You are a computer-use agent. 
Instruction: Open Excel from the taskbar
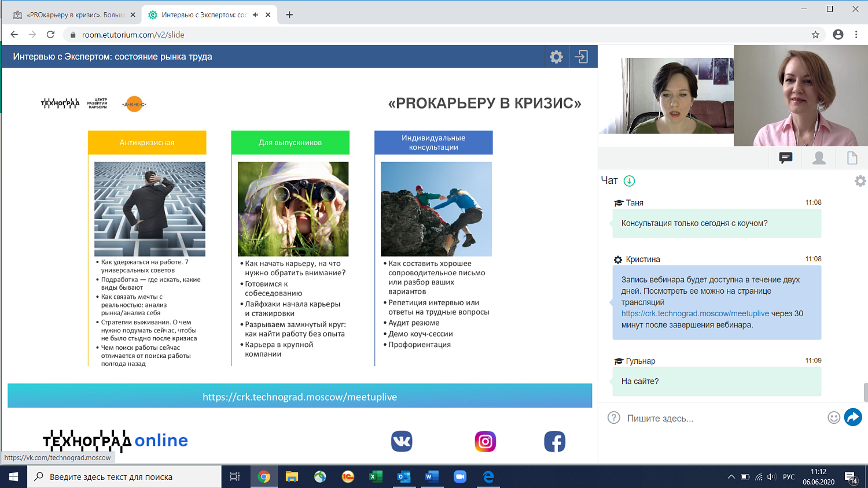(x=376, y=476)
